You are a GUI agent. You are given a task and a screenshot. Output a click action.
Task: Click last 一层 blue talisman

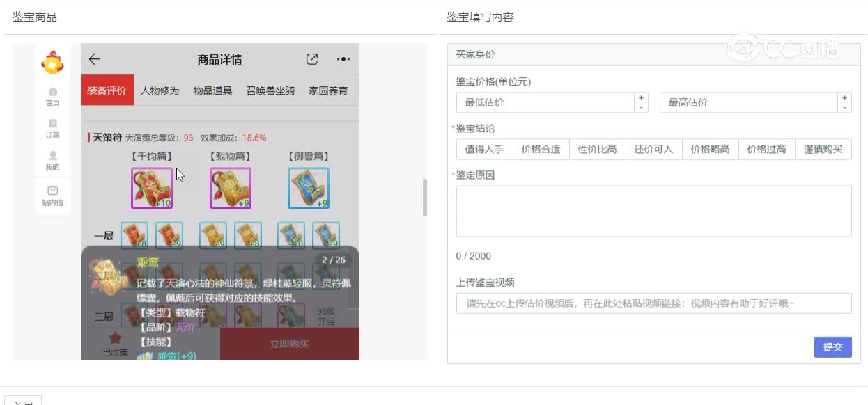(x=326, y=235)
